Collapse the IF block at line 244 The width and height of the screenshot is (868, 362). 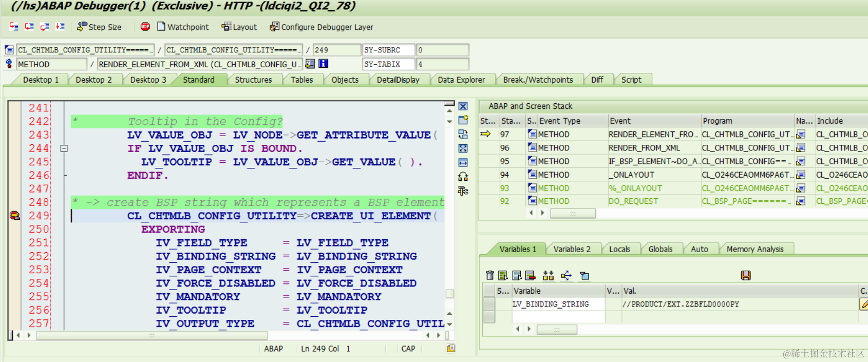pyautogui.click(x=64, y=148)
